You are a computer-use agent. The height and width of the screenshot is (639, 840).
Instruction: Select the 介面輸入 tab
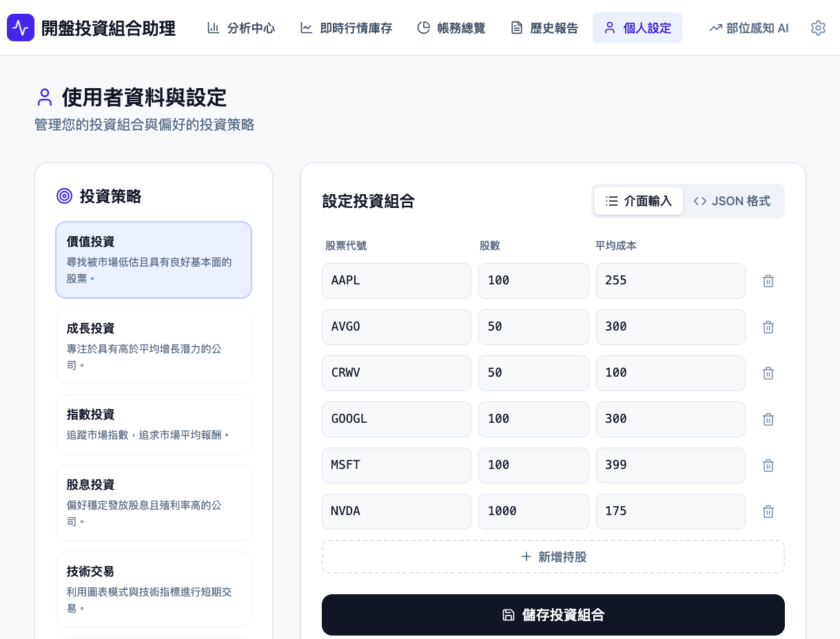pyautogui.click(x=639, y=201)
